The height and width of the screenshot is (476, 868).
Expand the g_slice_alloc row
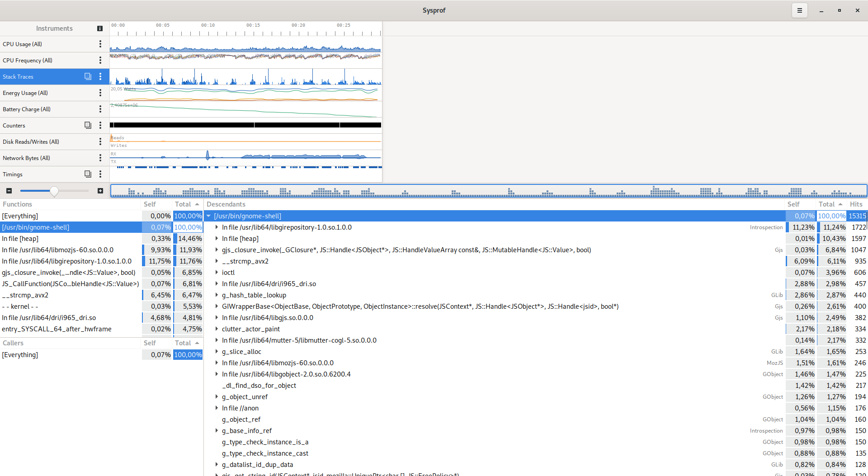(x=217, y=352)
